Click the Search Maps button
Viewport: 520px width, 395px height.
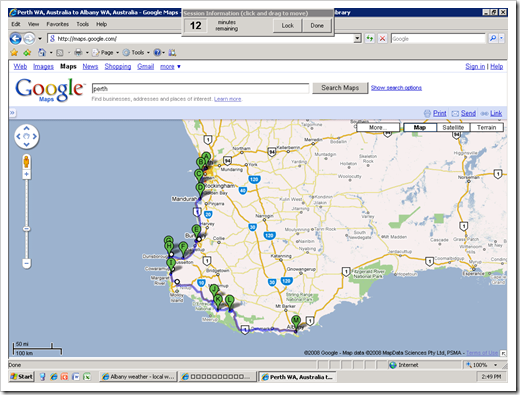340,88
